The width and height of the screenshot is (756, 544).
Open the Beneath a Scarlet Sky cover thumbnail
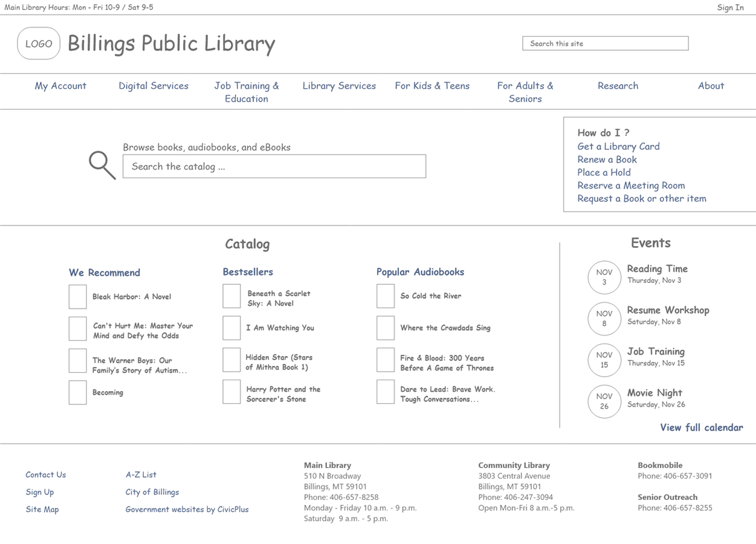(231, 296)
